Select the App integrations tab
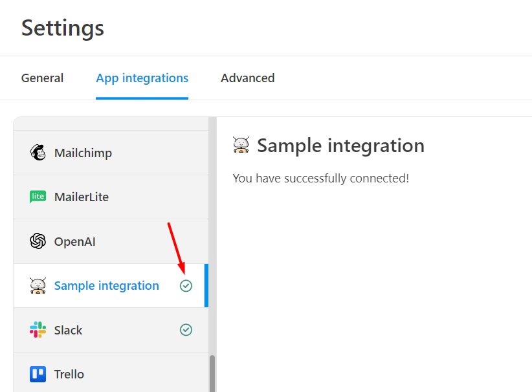Image resolution: width=532 pixels, height=392 pixels. point(142,78)
